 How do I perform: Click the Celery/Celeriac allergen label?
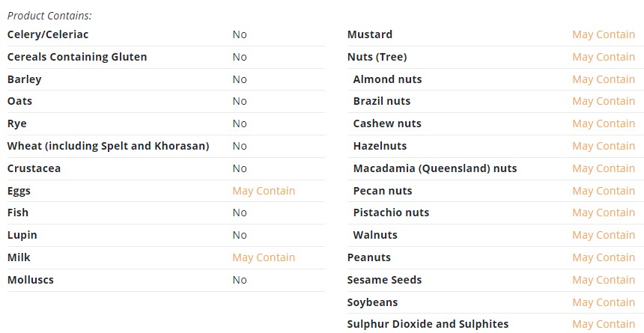tap(48, 34)
